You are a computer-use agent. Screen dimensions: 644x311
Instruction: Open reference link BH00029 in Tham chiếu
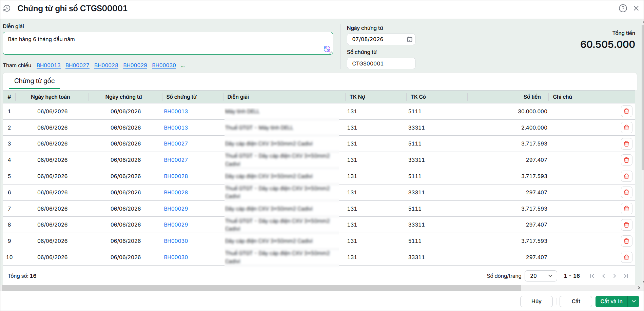coord(135,65)
